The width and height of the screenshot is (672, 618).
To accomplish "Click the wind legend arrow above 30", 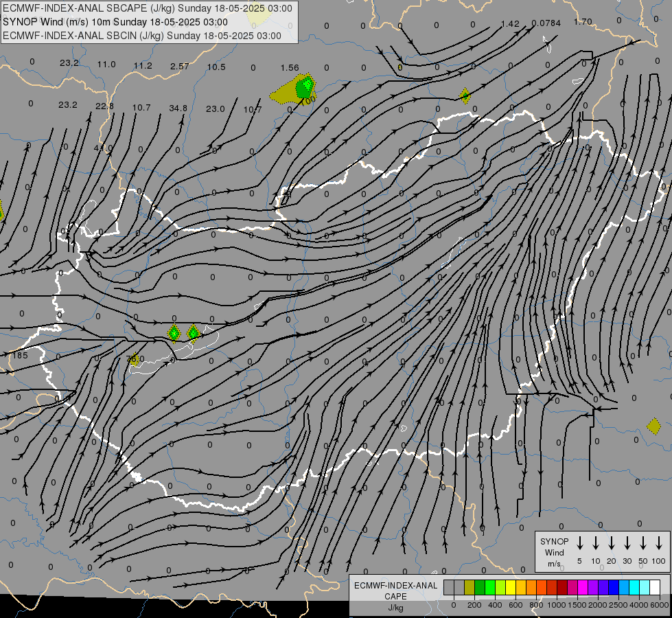I will coord(627,543).
